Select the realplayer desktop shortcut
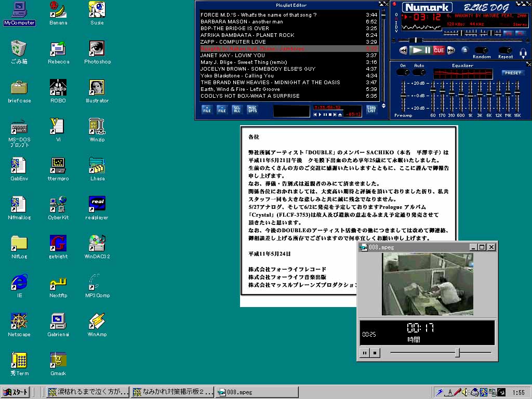Viewport: 532px width, 399px height. 97,208
